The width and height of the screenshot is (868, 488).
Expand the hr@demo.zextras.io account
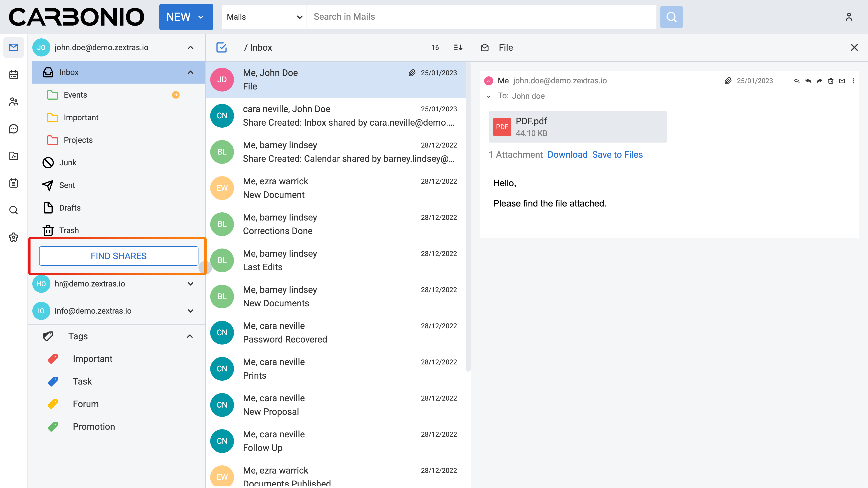[x=190, y=284]
